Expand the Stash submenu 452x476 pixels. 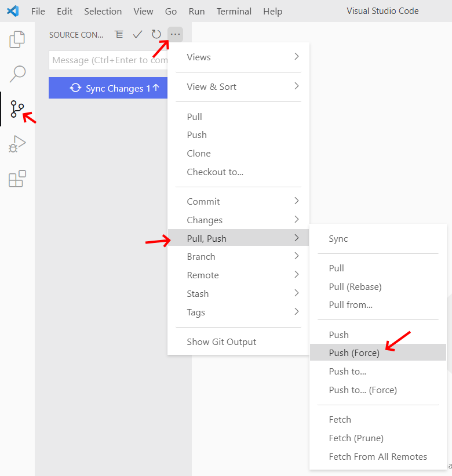tap(238, 293)
